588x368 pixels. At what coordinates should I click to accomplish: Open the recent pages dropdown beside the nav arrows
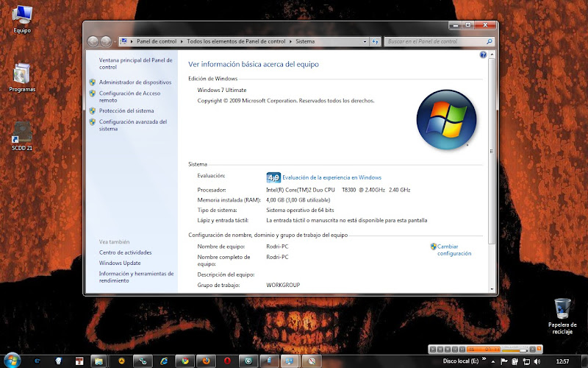point(115,42)
